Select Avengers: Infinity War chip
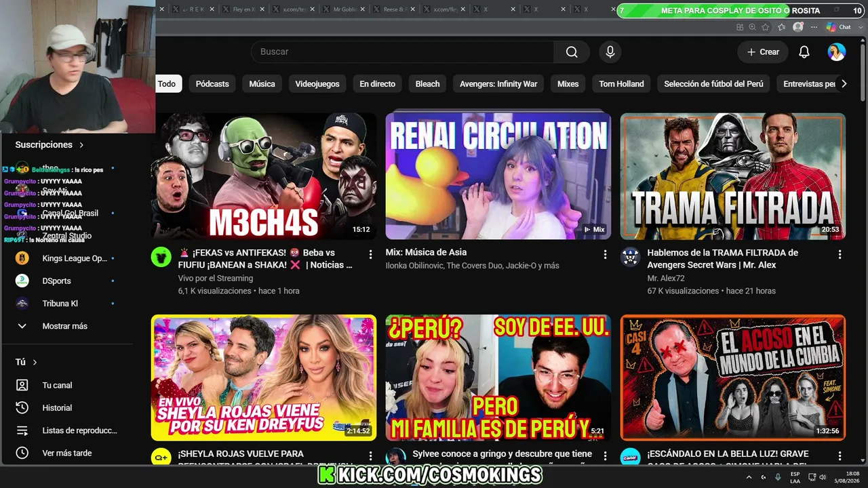Image resolution: width=868 pixels, height=488 pixels. tap(498, 84)
